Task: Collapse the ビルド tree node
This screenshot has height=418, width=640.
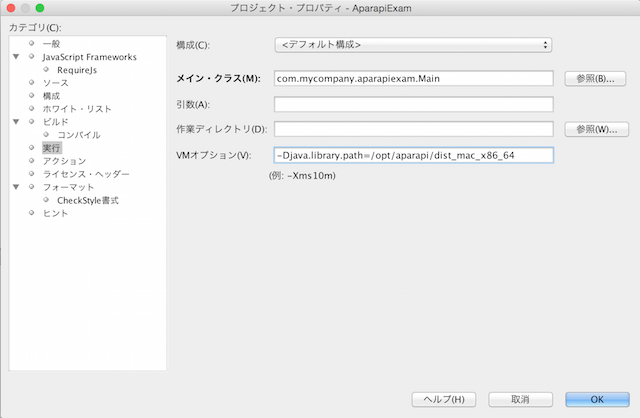Action: point(16,122)
